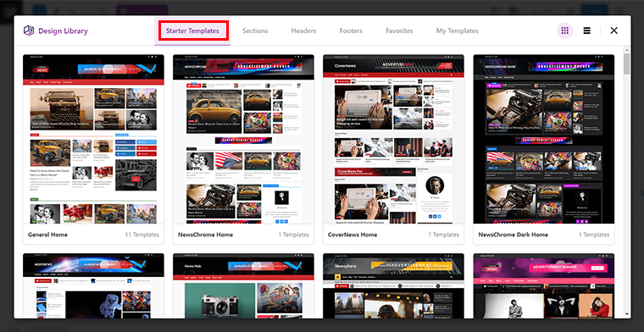Open the Headers tab

tap(303, 30)
